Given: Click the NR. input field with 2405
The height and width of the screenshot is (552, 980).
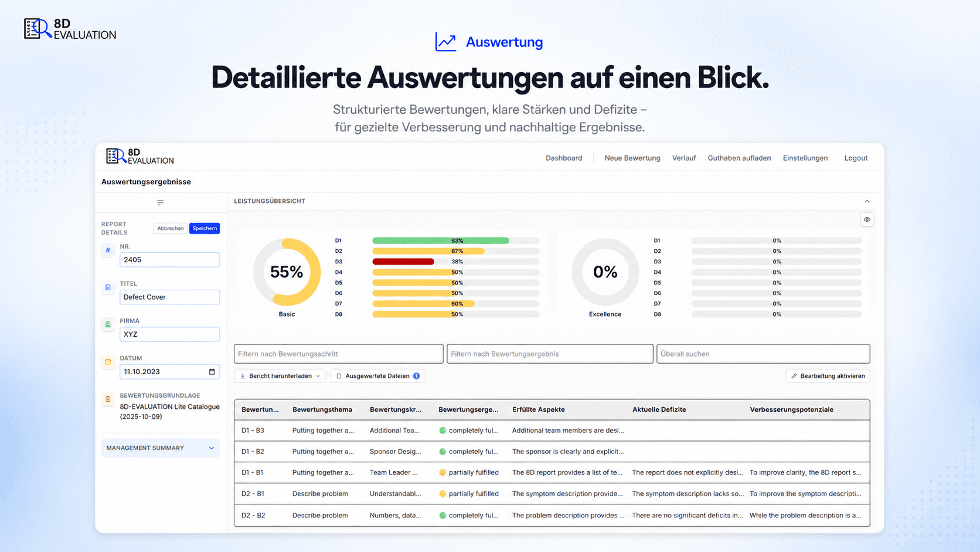Looking at the screenshot, I should coord(169,260).
